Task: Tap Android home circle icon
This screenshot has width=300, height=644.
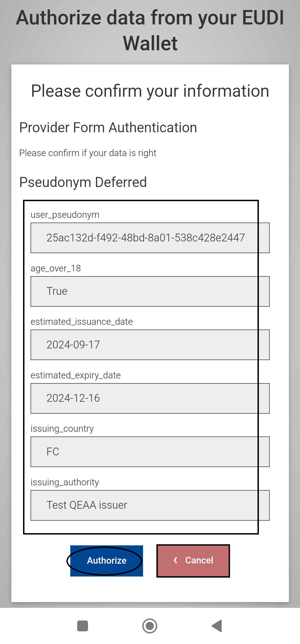Action: tap(150, 626)
